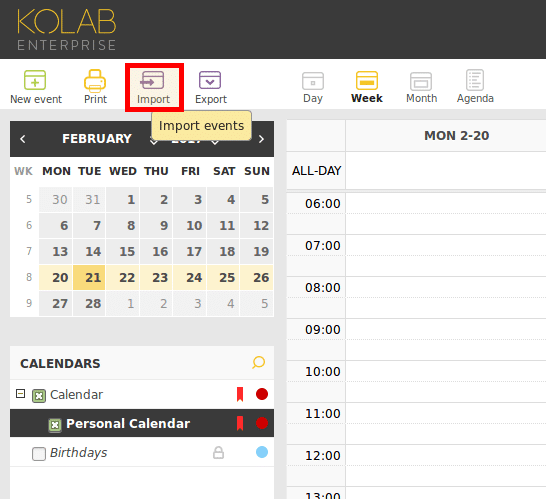Pick February 28 in mini calendar
546x499 pixels.
[x=89, y=304]
